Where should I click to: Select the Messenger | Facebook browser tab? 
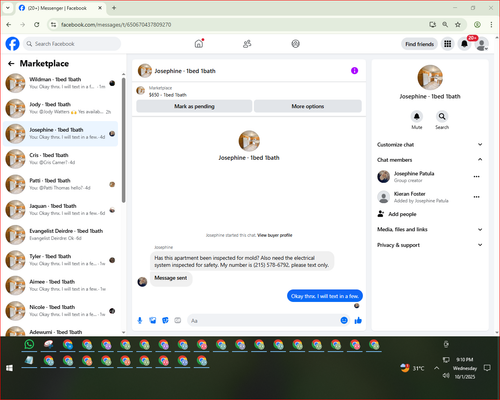tap(60, 8)
